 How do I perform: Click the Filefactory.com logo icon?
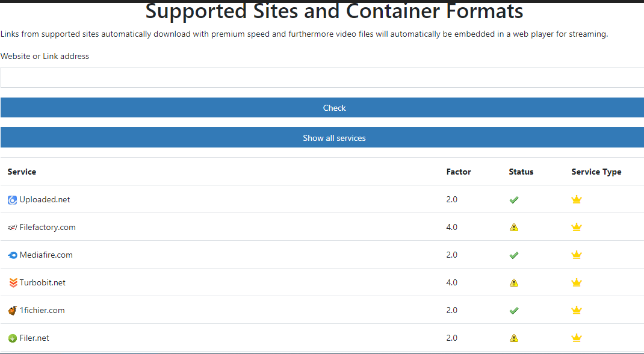13,228
